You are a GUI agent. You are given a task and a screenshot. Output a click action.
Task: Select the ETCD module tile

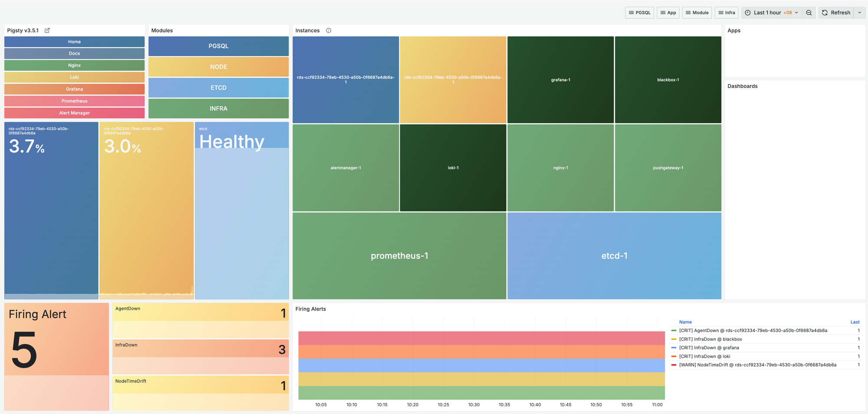pyautogui.click(x=218, y=88)
